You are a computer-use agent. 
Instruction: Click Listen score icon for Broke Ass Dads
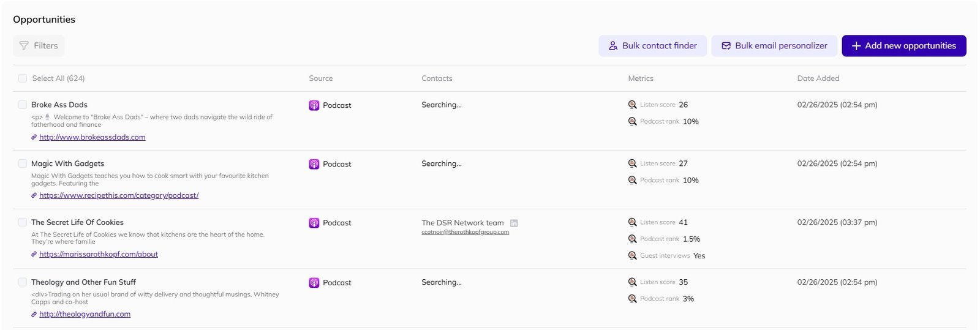click(632, 105)
